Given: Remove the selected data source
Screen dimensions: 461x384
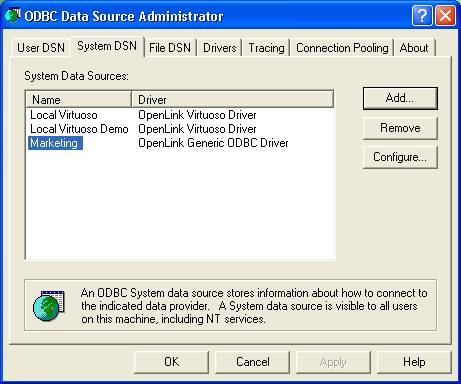Looking at the screenshot, I should (400, 128).
